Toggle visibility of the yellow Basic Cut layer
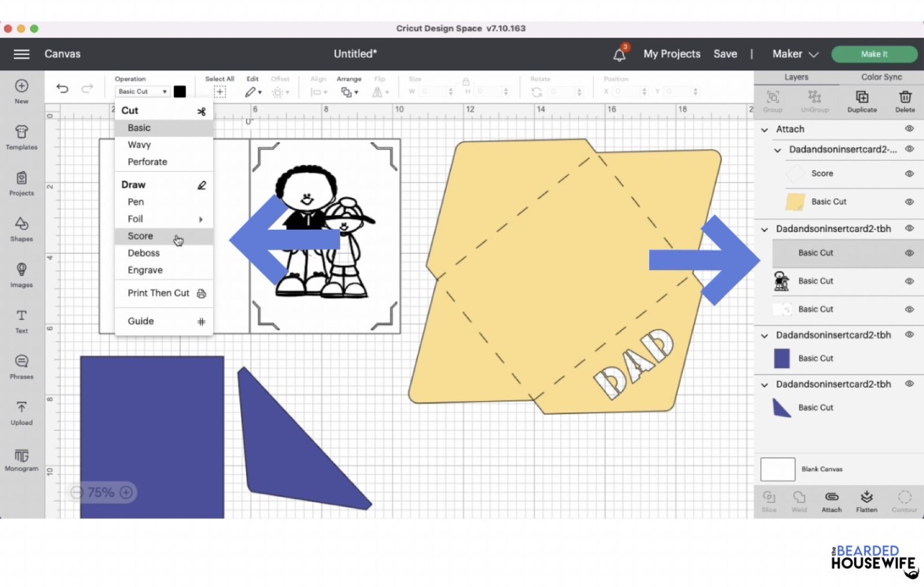This screenshot has width=924, height=587. [x=908, y=201]
